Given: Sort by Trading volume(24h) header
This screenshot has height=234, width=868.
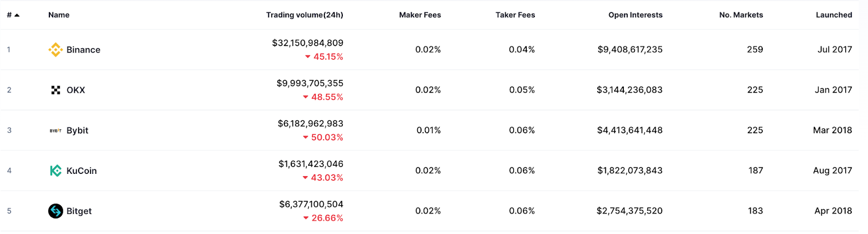Looking at the screenshot, I should (304, 15).
